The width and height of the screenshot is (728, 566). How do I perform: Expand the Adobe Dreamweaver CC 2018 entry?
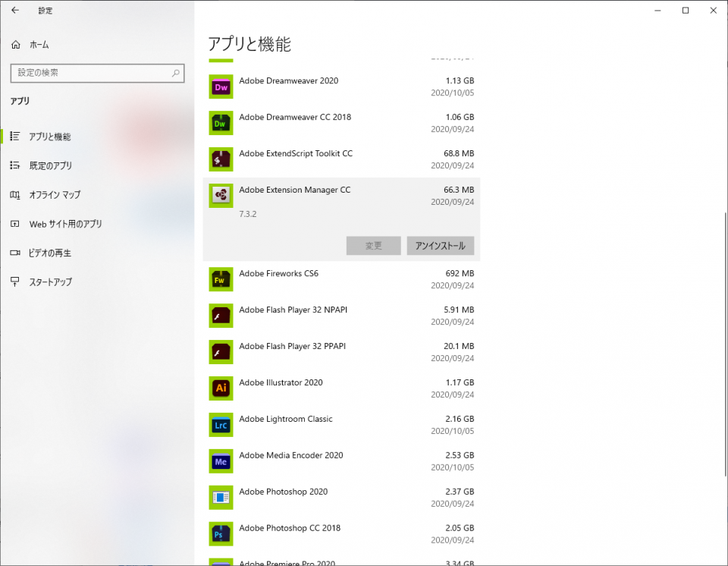[x=341, y=123]
